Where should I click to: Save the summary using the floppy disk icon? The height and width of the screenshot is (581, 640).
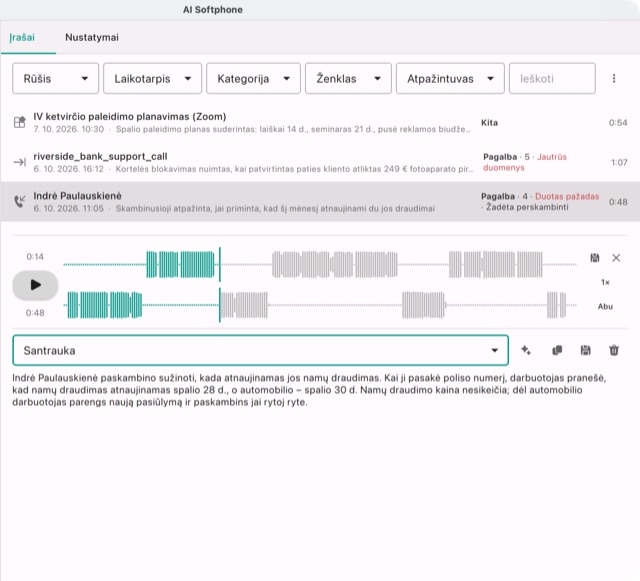pyautogui.click(x=585, y=350)
